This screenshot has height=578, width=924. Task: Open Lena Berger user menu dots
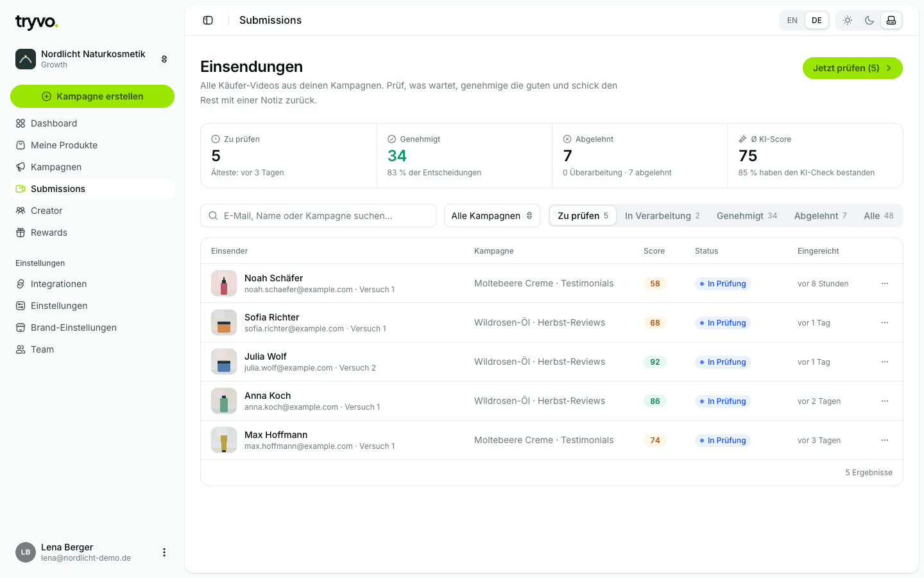pyautogui.click(x=164, y=552)
